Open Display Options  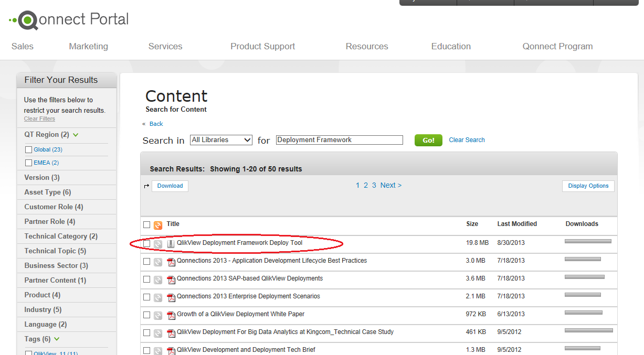(x=588, y=186)
